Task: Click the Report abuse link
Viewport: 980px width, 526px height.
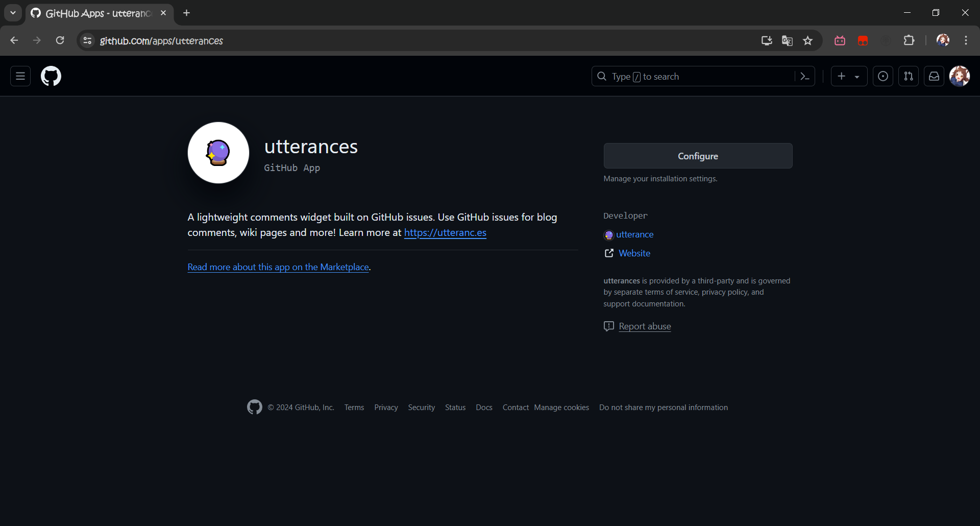Action: (644, 326)
